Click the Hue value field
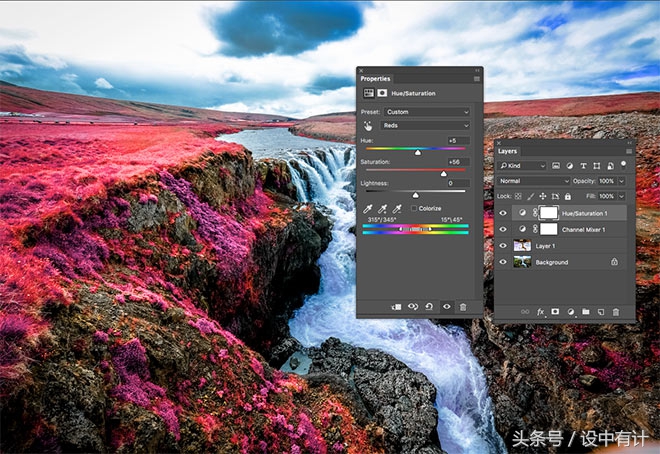The image size is (660, 454). (458, 141)
